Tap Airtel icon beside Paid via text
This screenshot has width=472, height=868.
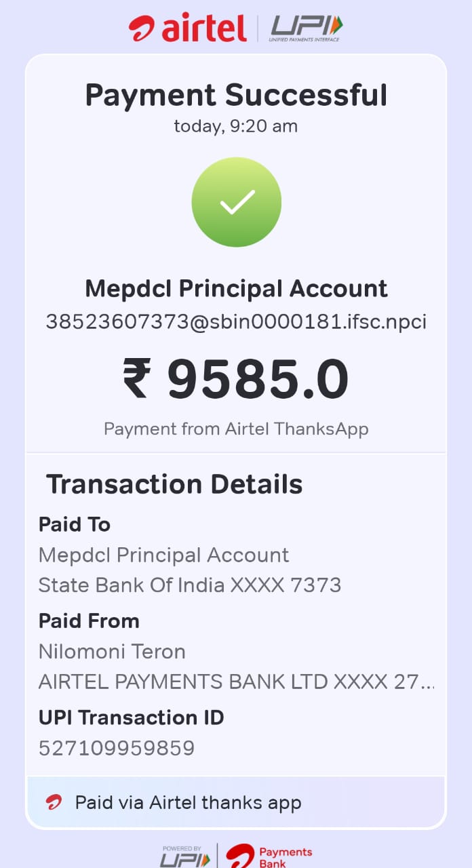point(54,803)
